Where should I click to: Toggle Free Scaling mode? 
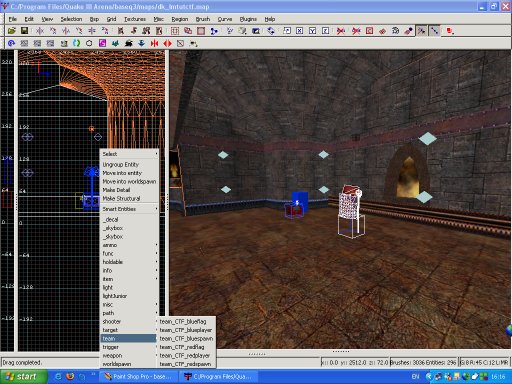(x=287, y=31)
